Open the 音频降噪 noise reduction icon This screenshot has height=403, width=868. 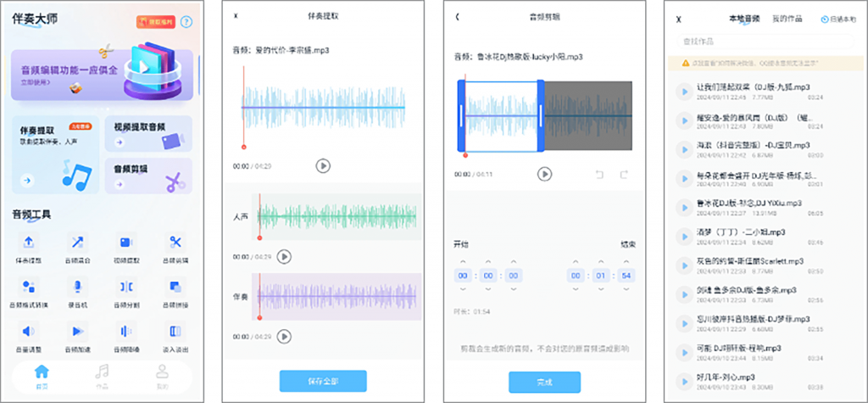(x=125, y=332)
